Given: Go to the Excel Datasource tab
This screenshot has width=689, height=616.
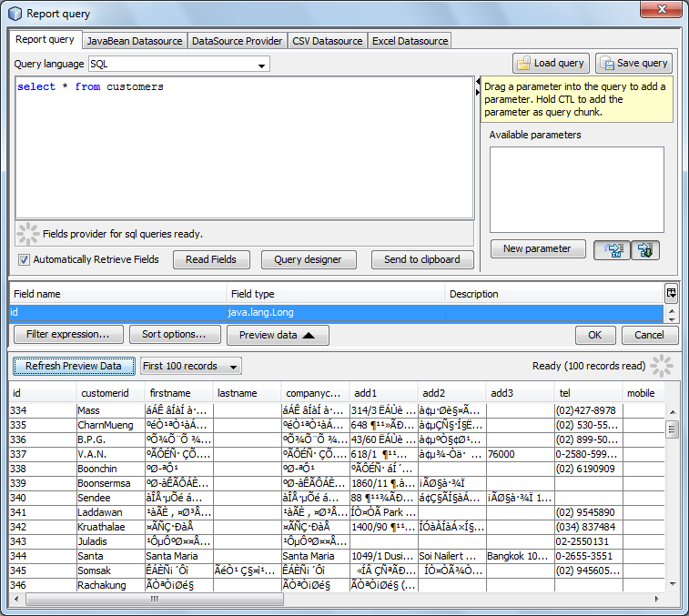Looking at the screenshot, I should (x=410, y=41).
